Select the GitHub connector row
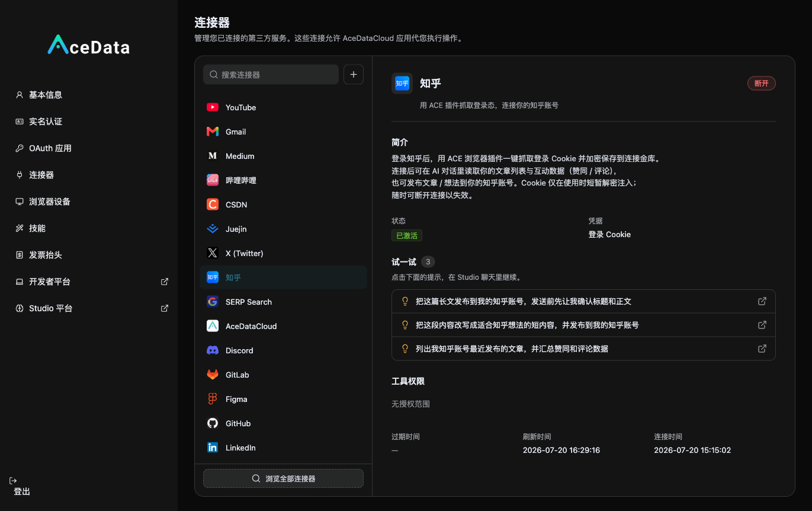 point(283,423)
